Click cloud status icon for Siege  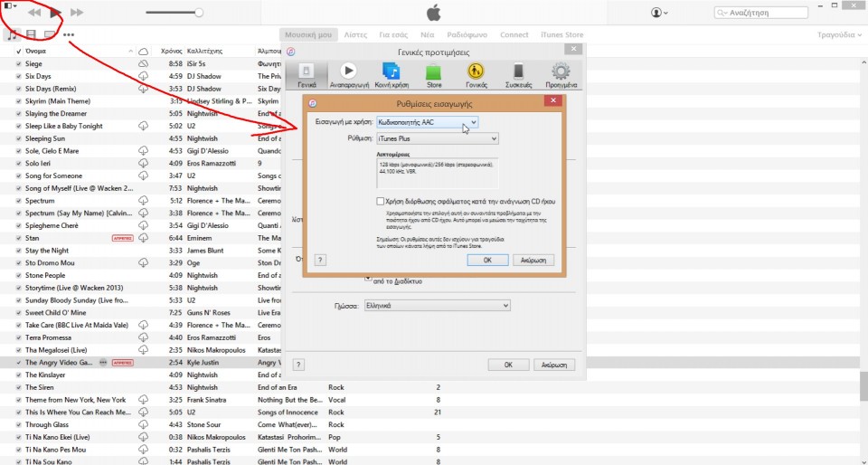(x=144, y=63)
